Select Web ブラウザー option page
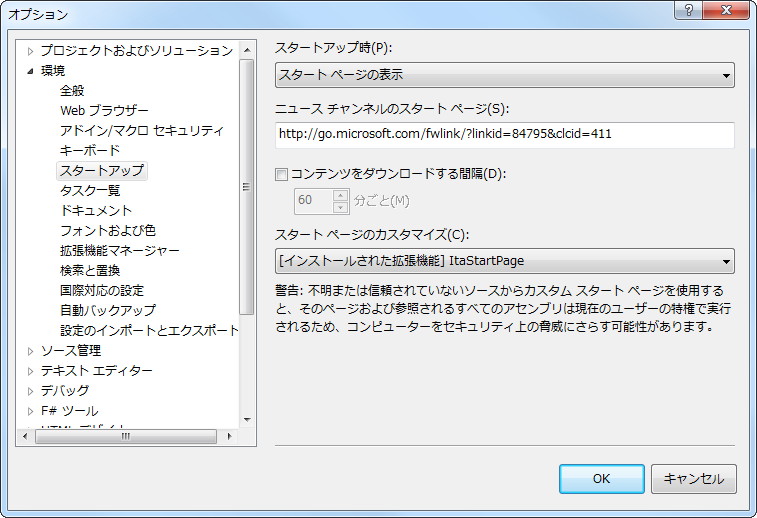This screenshot has width=757, height=518. 104,111
